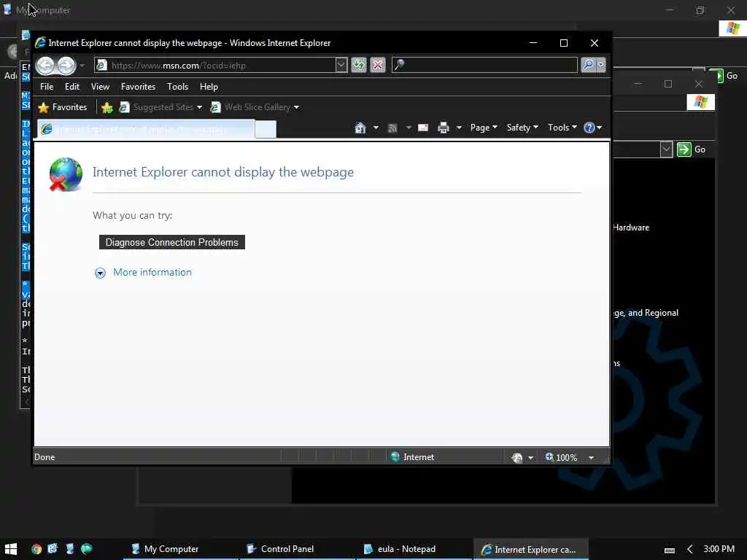Open the File menu in Internet Explorer
The image size is (747, 560).
click(x=47, y=87)
